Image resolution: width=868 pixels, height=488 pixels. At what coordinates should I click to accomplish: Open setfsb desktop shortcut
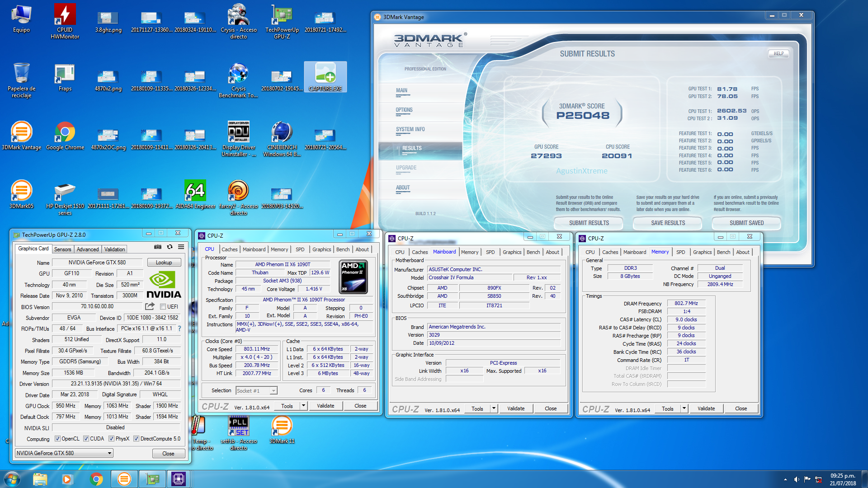tap(238, 433)
